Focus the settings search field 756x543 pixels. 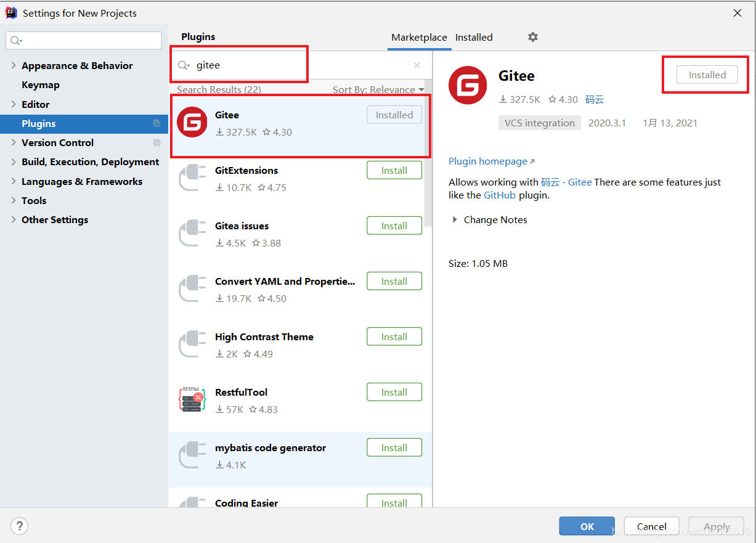pos(84,41)
